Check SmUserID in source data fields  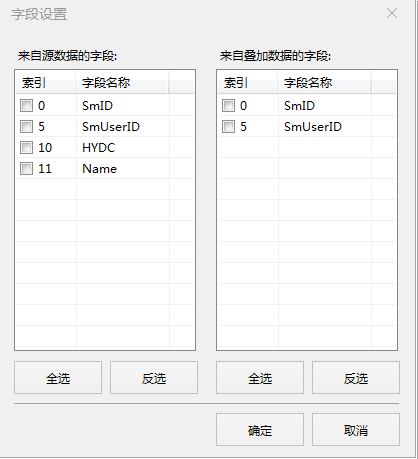coord(26,127)
